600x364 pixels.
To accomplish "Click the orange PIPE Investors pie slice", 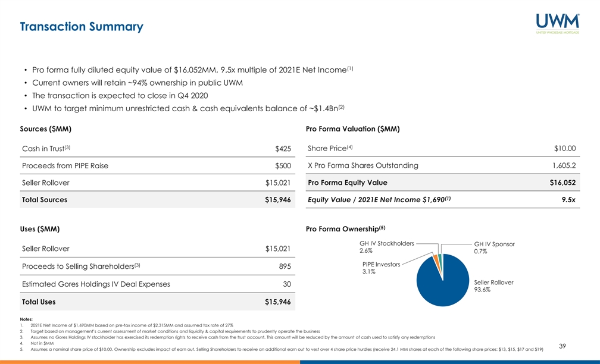I will point(436,259).
